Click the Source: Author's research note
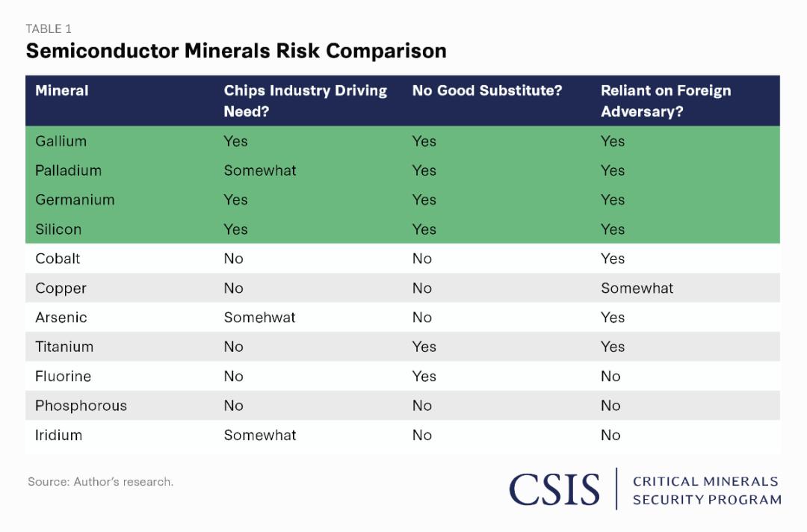 (101, 482)
